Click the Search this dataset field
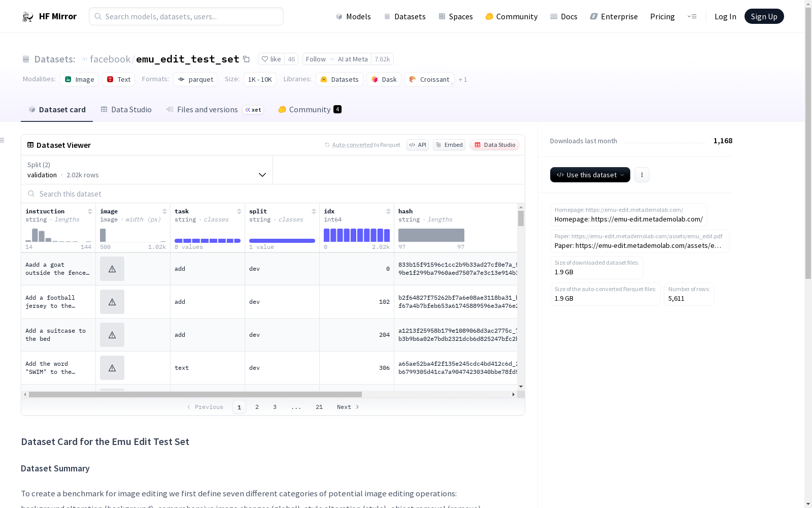Image resolution: width=812 pixels, height=508 pixels. pos(273,194)
